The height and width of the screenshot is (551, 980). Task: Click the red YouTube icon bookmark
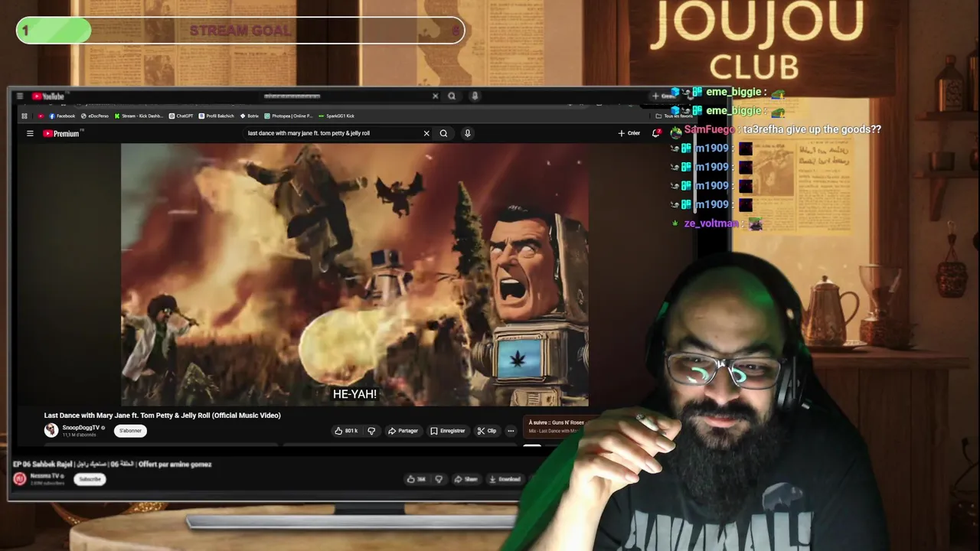[x=41, y=116]
